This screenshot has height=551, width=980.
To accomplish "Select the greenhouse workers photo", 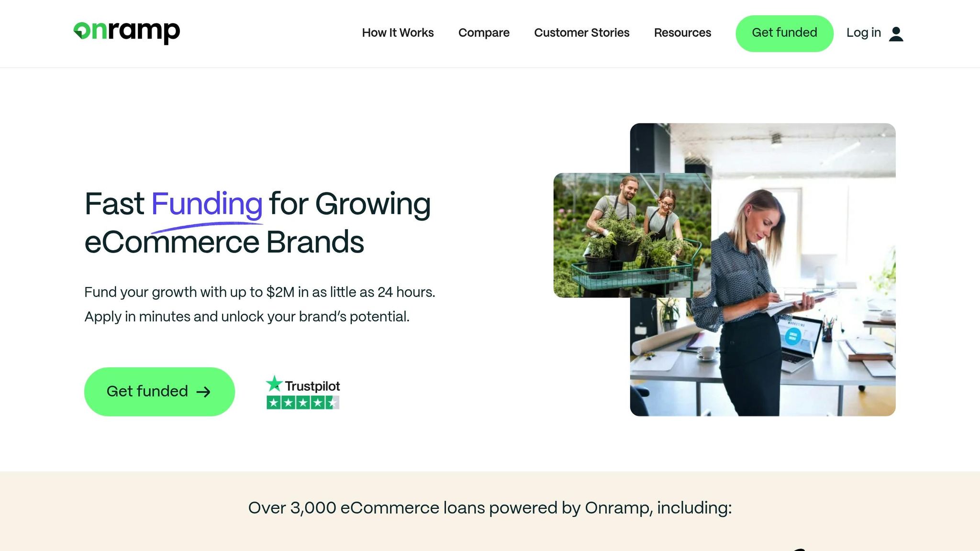I will pyautogui.click(x=632, y=235).
